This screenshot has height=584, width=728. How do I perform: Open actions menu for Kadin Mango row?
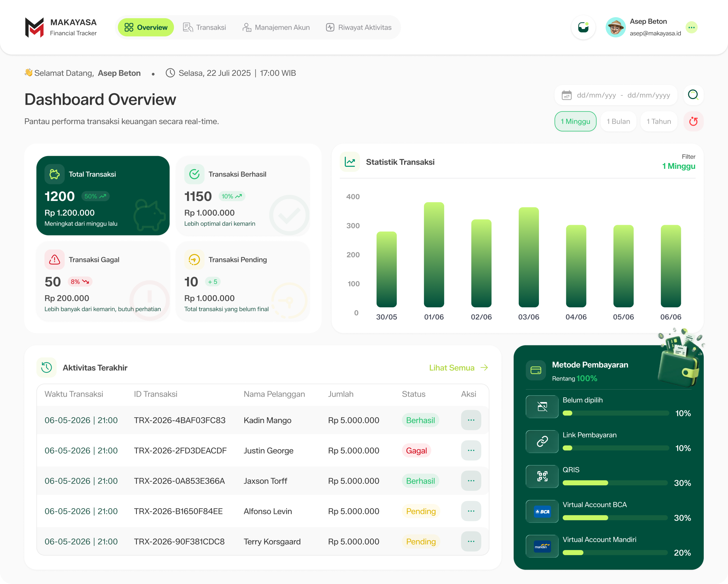click(x=471, y=420)
